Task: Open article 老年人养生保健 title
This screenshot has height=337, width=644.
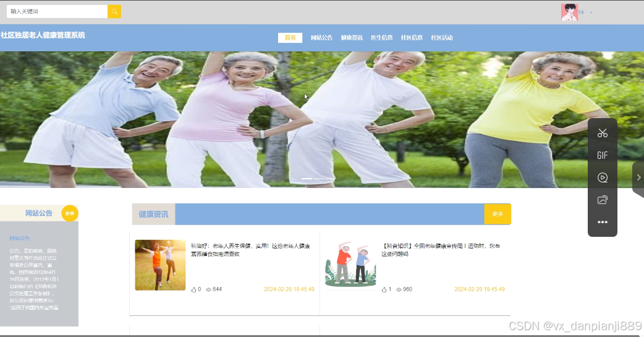Action: [x=250, y=250]
